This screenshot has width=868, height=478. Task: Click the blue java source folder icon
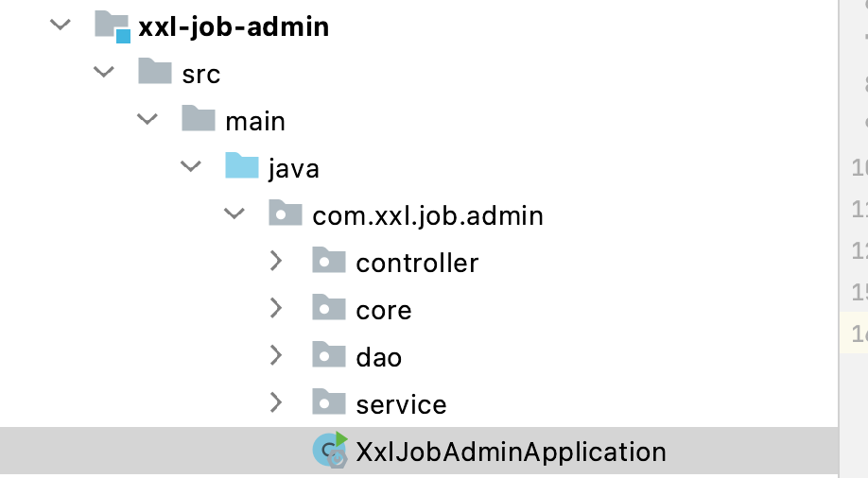242,167
